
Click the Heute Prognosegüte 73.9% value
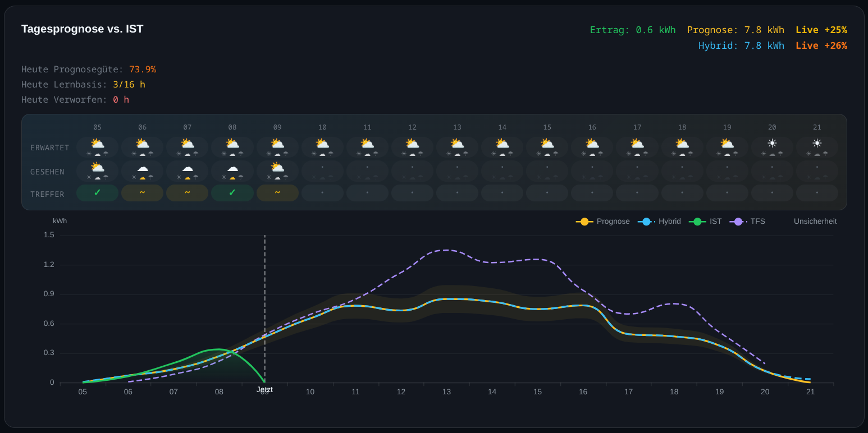[143, 69]
